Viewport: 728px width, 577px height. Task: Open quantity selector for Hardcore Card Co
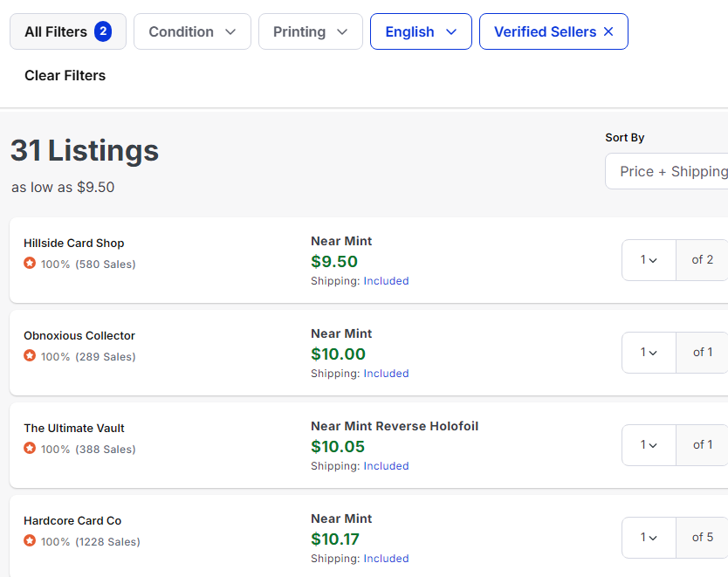649,538
